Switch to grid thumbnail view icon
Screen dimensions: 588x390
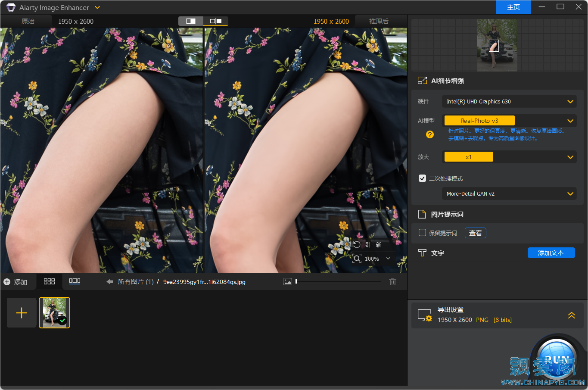pyautogui.click(x=50, y=281)
